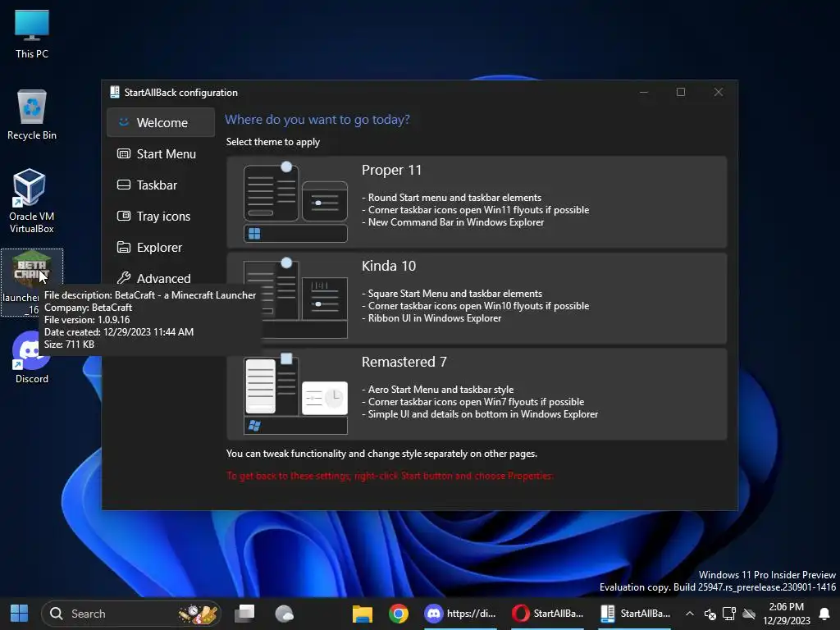The height and width of the screenshot is (630, 840).
Task: Expand the hidden tray icons chevron
Action: [x=689, y=614]
